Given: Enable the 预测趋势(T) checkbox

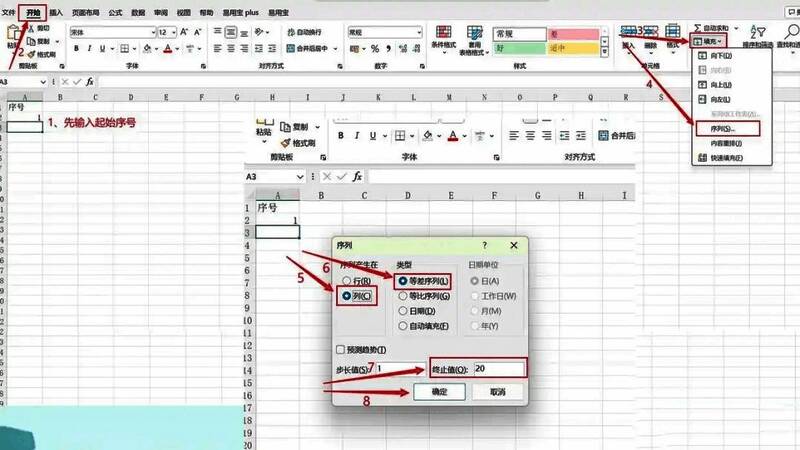Looking at the screenshot, I should tap(340, 349).
